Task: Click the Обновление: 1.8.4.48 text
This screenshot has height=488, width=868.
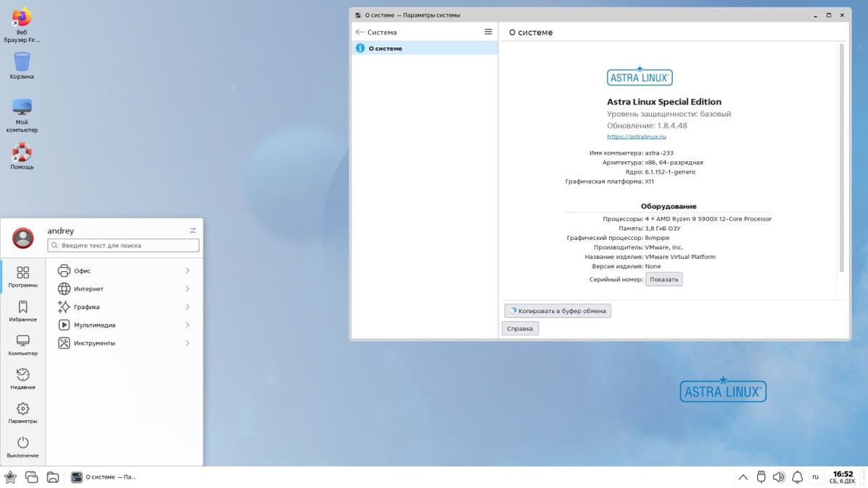Action: tap(647, 126)
